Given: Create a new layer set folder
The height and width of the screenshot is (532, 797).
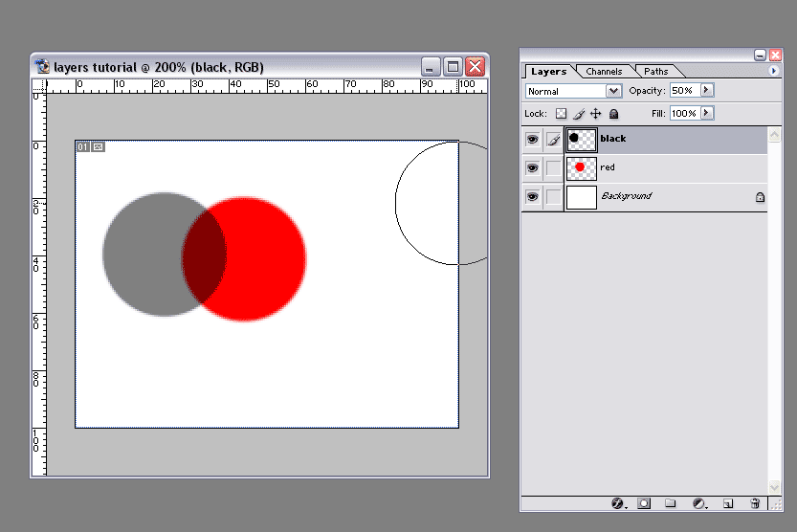Looking at the screenshot, I should pyautogui.click(x=671, y=503).
